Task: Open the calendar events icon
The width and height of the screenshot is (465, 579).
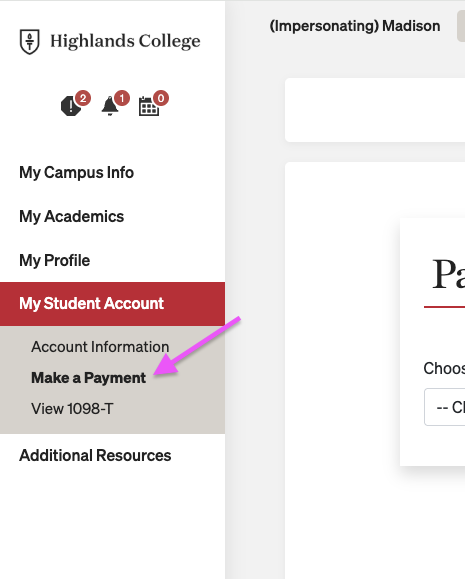Action: coord(149,106)
